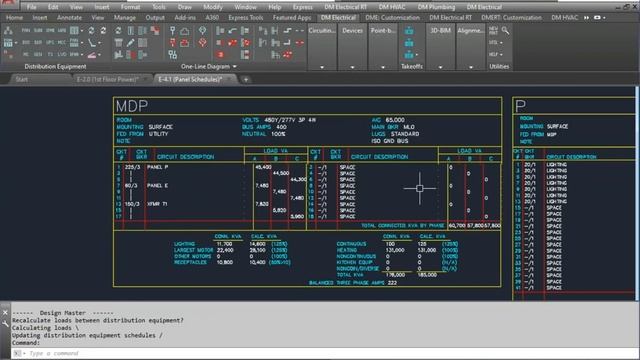640x360 pixels.
Task: Expand the Circuiting panel dropdown
Action: click(x=322, y=67)
